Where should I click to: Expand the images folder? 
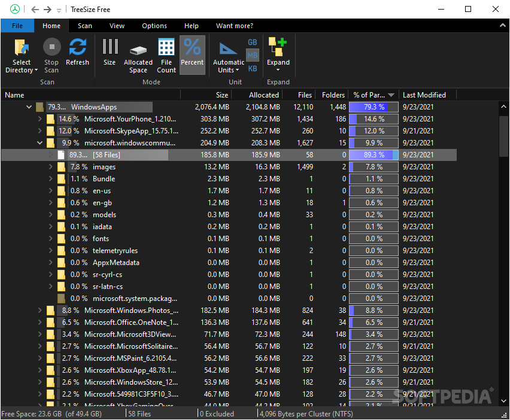pyautogui.click(x=50, y=166)
